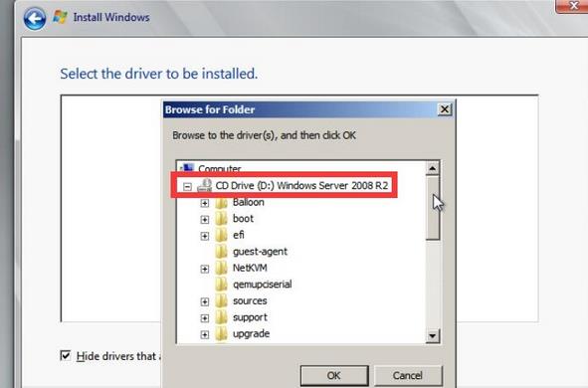This screenshot has height=388, width=588.
Task: Click the Balloon folder icon
Action: (221, 202)
